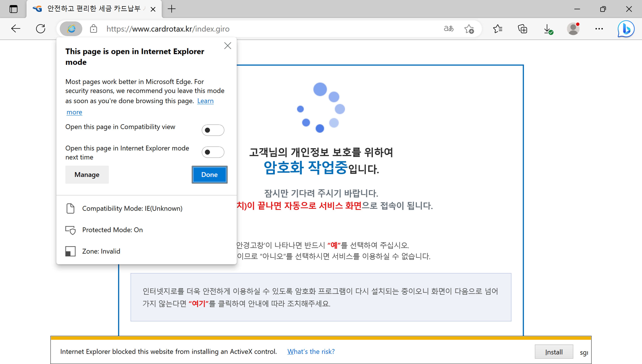Click the site lock info icon
Screen dimensions: 642x364
(x=94, y=29)
